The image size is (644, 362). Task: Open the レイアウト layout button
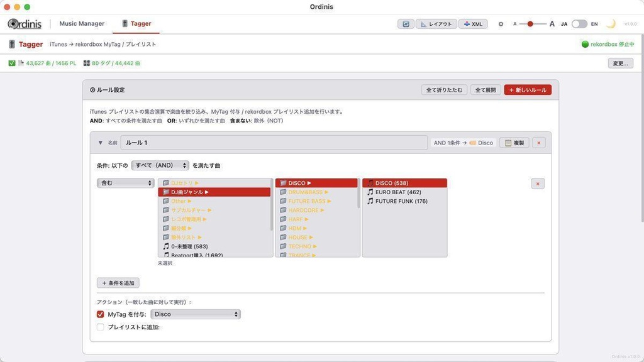436,24
